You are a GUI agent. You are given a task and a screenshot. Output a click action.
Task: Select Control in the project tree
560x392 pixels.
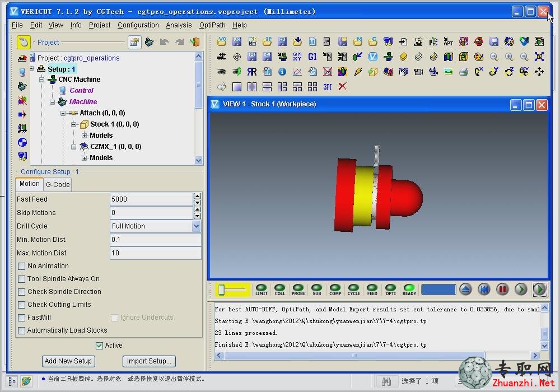coord(81,91)
